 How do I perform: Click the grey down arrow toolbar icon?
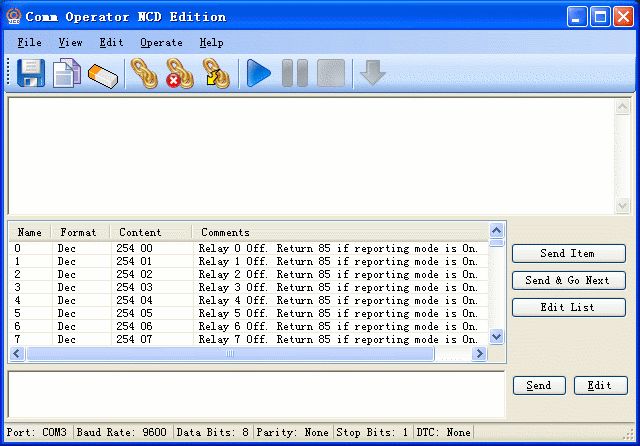[x=373, y=73]
